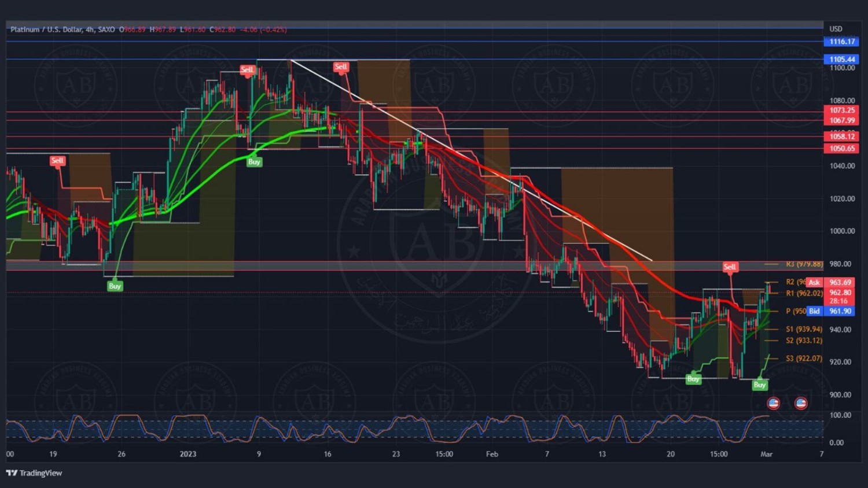Click the 1080.00 price axis value
Viewport: 868px width, 488px height.
pyautogui.click(x=842, y=101)
